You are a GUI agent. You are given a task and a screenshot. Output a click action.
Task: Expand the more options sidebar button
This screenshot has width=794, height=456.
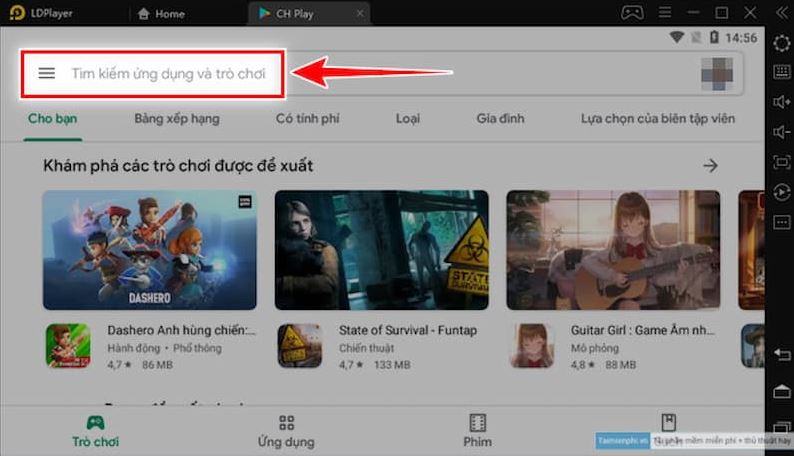click(x=781, y=222)
